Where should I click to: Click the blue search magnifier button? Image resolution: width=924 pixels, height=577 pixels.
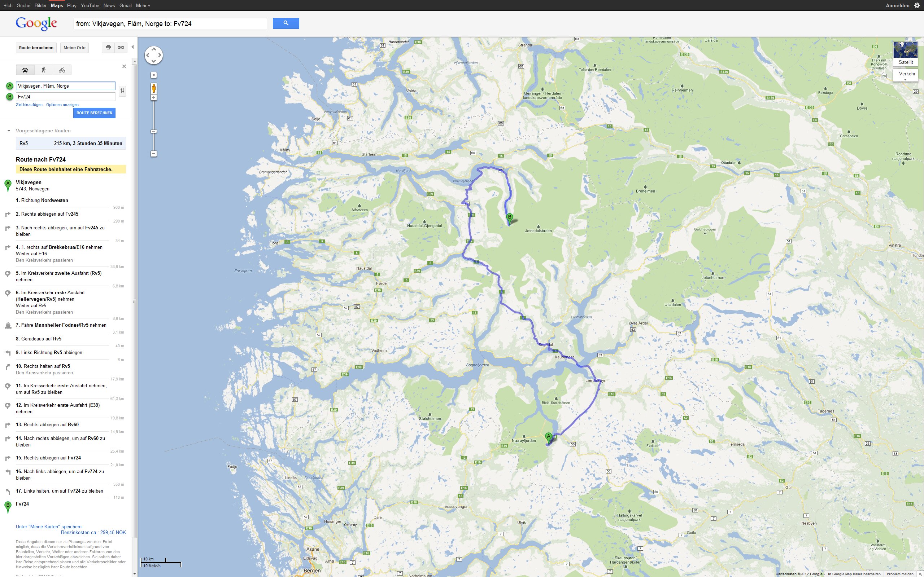click(x=286, y=23)
